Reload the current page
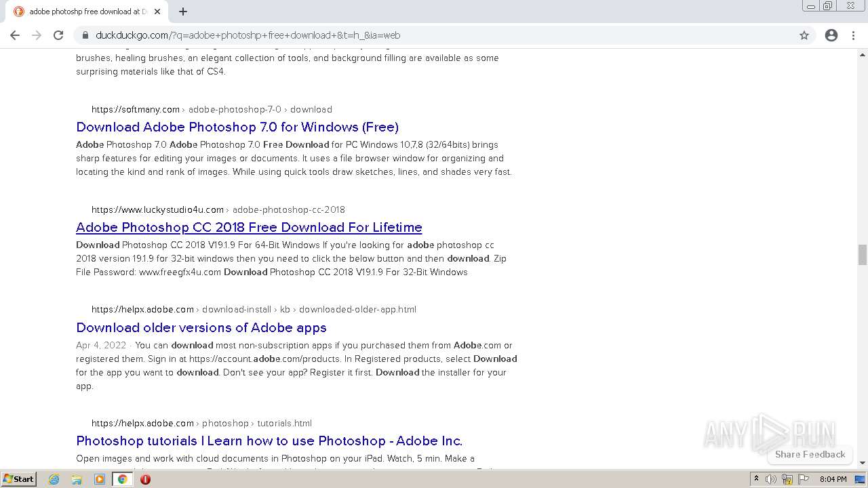This screenshot has height=488, width=868. 58,35
